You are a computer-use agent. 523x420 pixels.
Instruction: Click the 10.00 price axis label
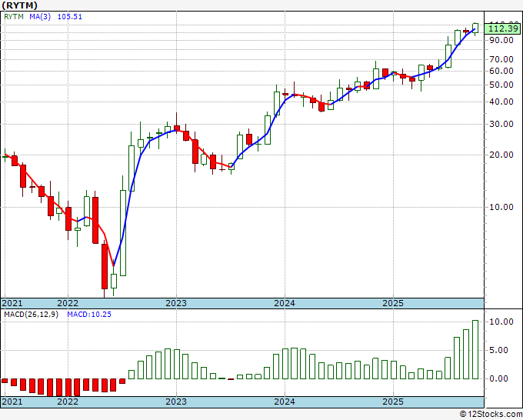click(501, 207)
